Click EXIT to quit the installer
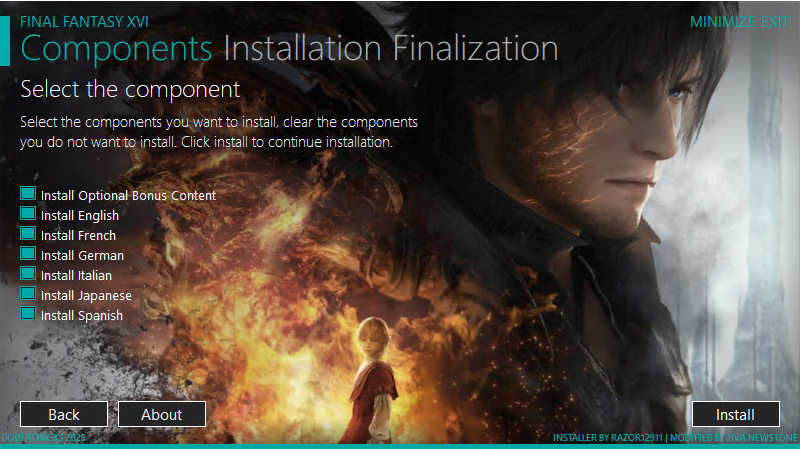 tap(775, 22)
